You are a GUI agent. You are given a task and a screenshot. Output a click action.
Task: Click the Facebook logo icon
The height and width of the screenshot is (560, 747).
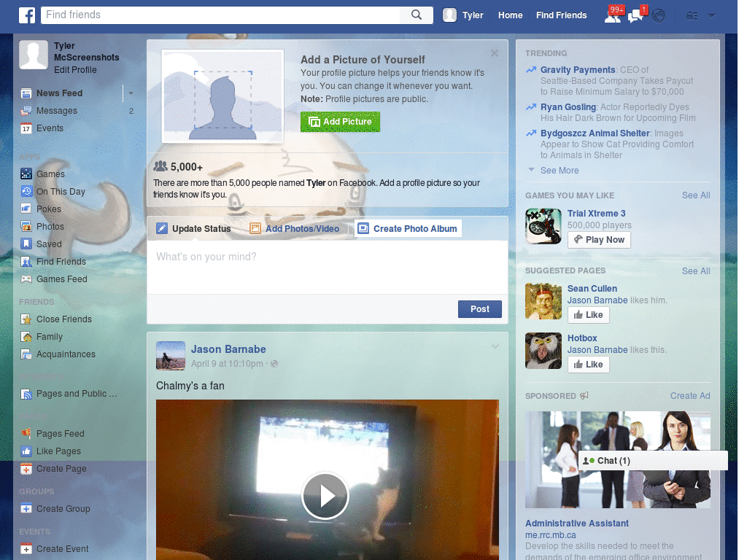click(27, 15)
